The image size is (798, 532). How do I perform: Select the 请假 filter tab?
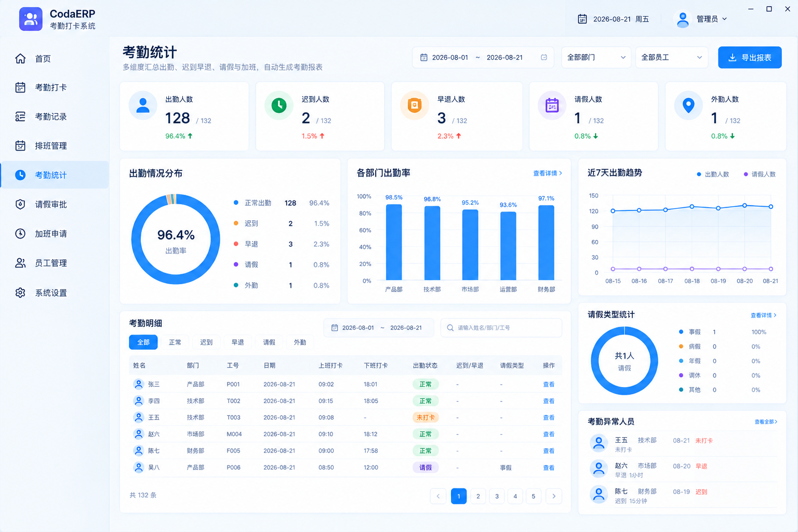pyautogui.click(x=269, y=342)
